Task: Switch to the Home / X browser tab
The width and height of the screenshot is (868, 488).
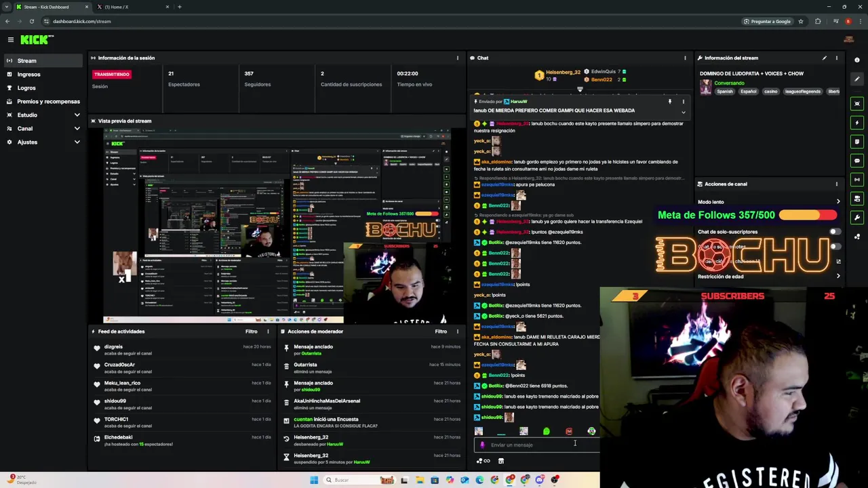Action: [132, 7]
